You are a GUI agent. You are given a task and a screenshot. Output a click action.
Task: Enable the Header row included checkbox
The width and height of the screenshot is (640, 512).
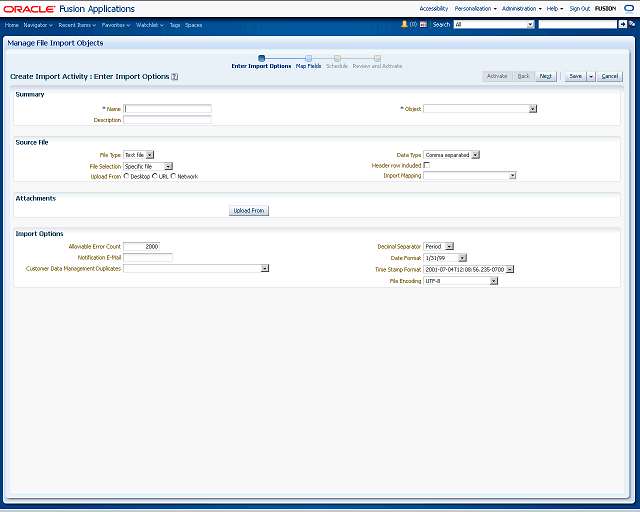(x=428, y=165)
